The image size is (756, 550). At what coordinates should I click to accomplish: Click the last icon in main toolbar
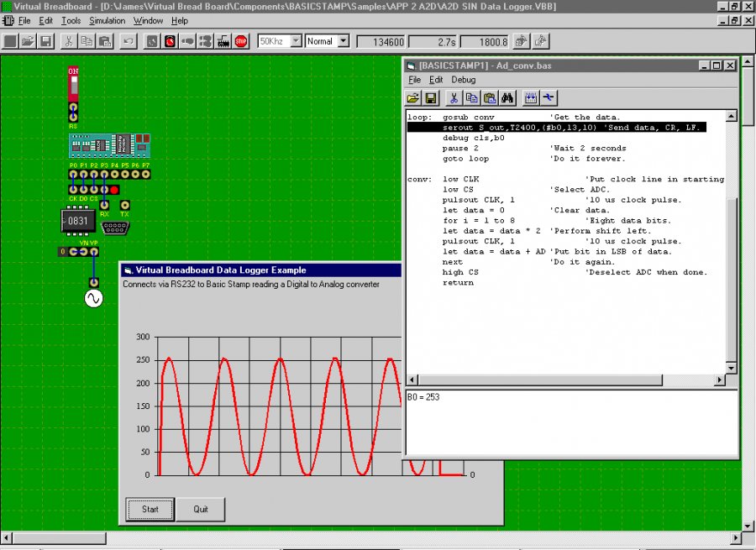(540, 41)
